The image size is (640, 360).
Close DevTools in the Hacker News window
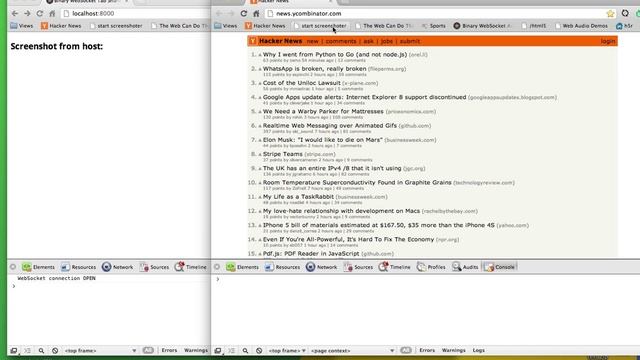[x=217, y=267]
